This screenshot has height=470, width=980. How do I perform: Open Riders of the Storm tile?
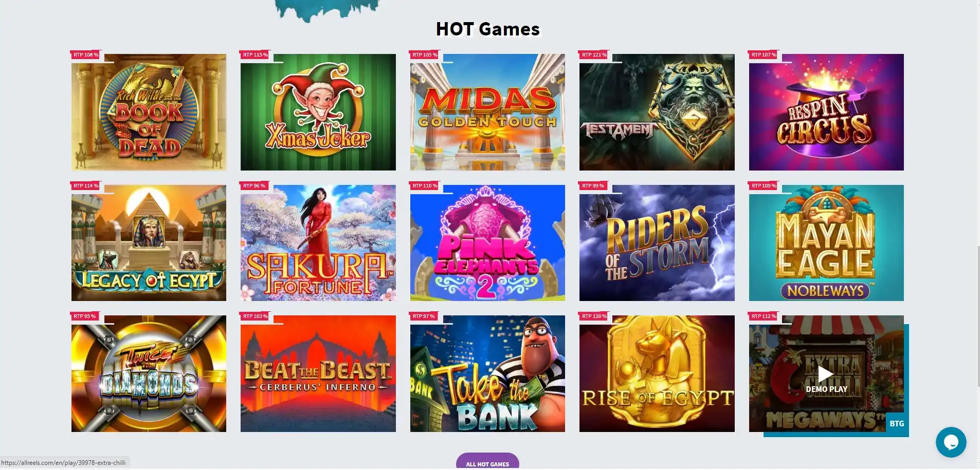point(657,243)
